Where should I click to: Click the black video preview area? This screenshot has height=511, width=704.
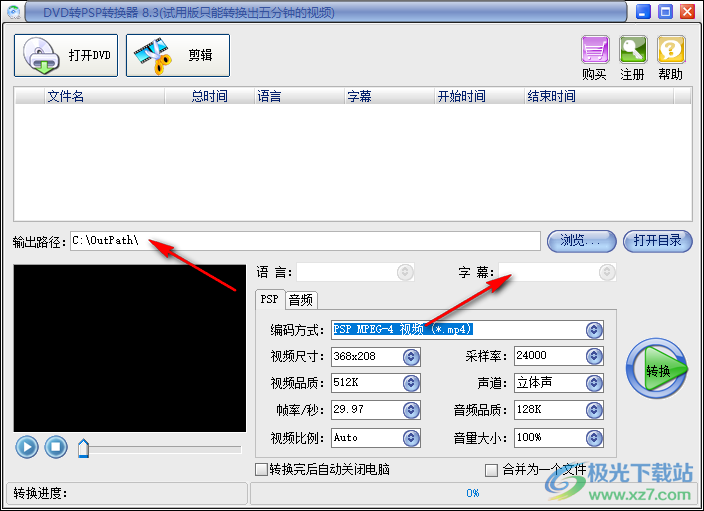pyautogui.click(x=130, y=348)
